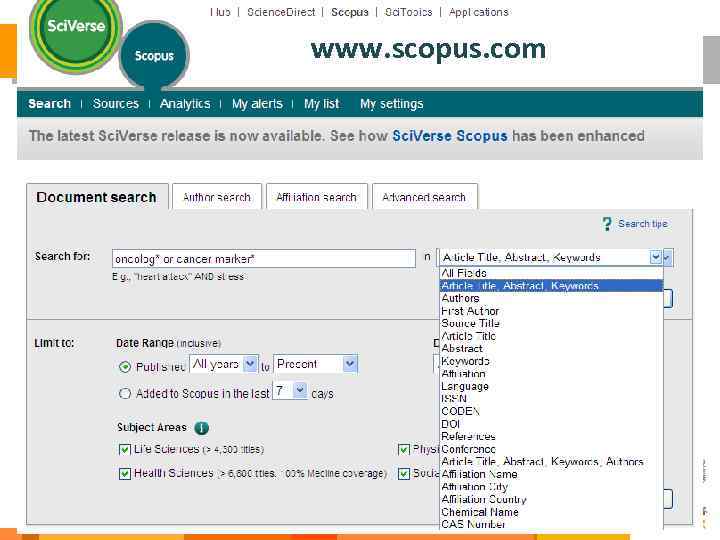Choose First Author option in list
The image size is (720, 540).
(551, 311)
